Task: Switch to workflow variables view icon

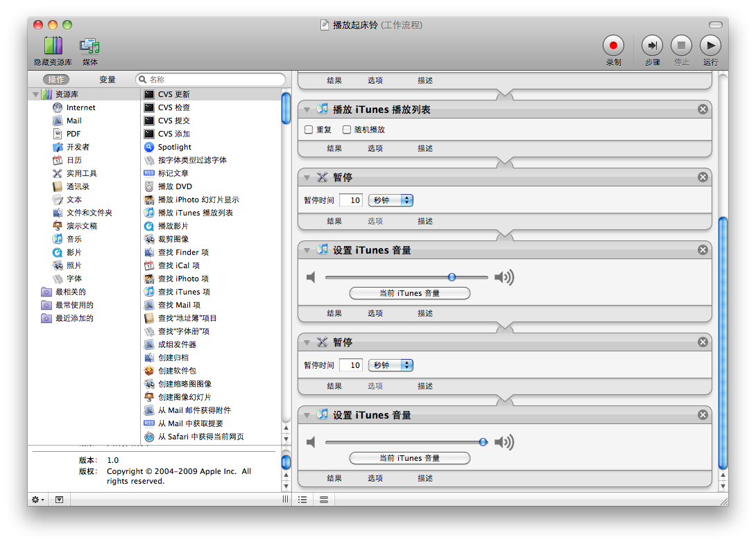Action: tap(324, 500)
